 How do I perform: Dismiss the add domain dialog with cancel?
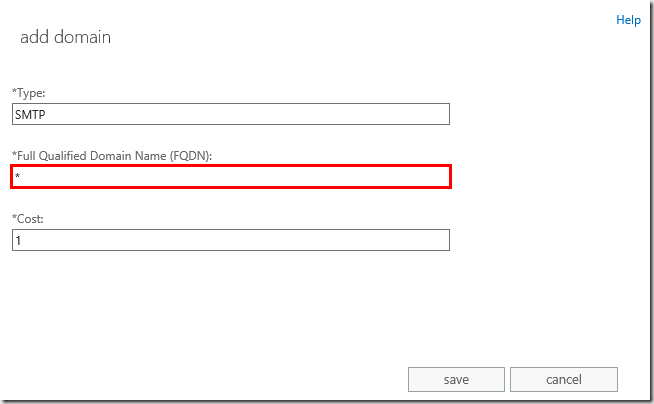[563, 379]
